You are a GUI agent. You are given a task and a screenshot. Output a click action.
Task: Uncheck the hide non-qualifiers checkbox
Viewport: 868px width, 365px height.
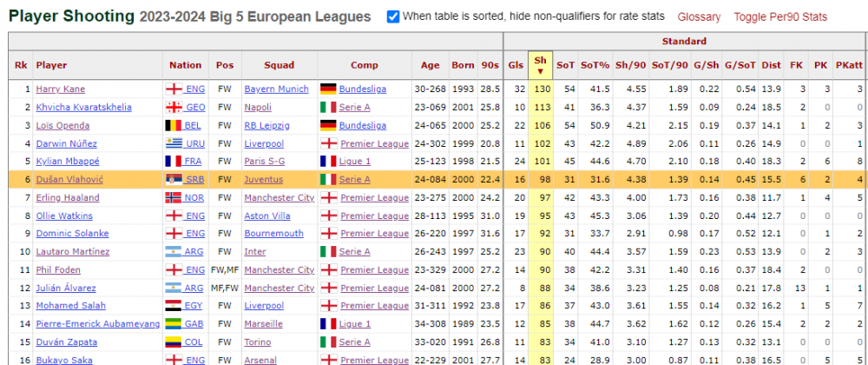pos(393,17)
